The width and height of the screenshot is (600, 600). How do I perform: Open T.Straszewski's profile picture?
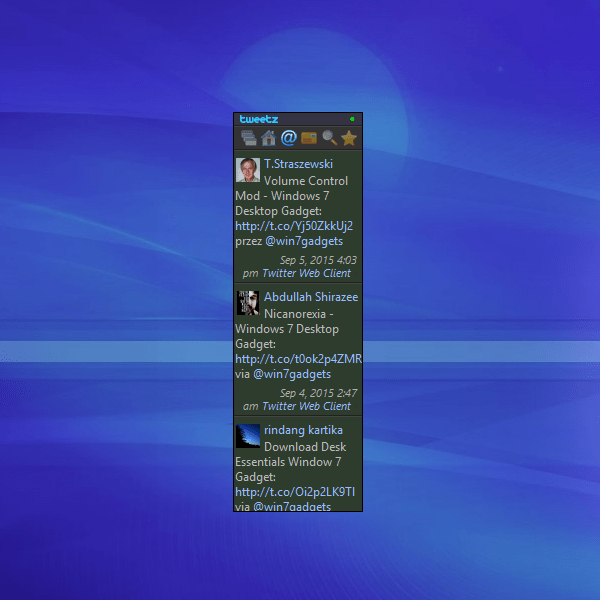tap(248, 170)
